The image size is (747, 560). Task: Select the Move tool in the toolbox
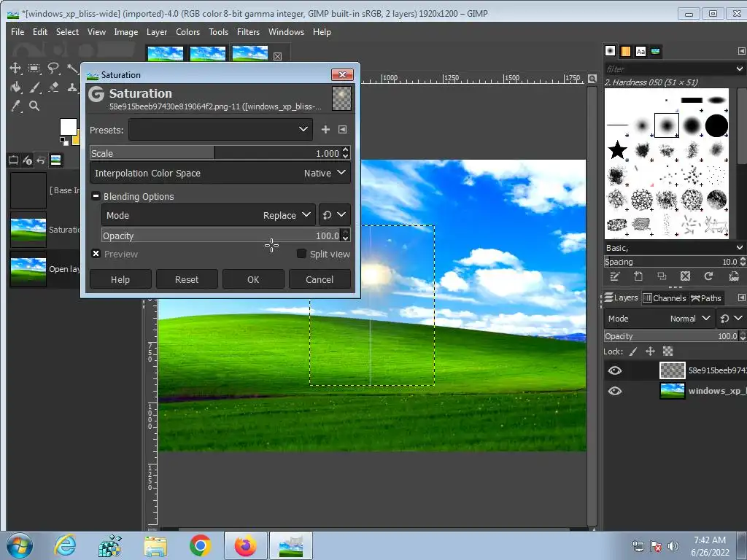click(x=15, y=68)
